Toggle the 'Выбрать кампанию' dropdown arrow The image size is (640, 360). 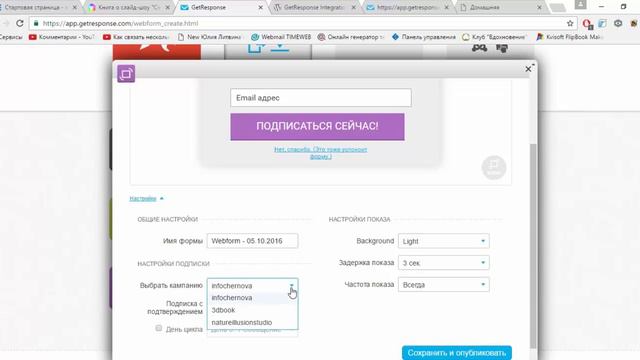click(291, 285)
